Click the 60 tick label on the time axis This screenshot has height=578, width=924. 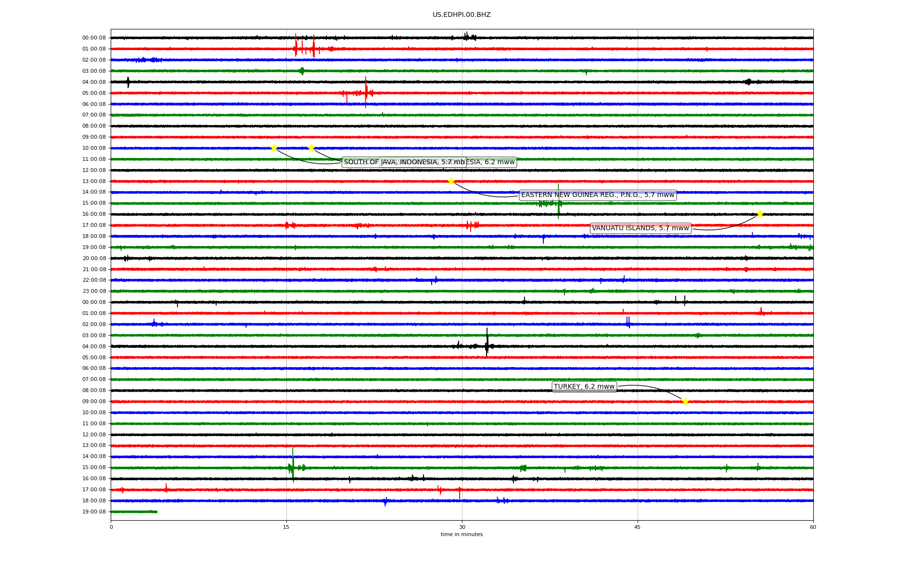813,527
